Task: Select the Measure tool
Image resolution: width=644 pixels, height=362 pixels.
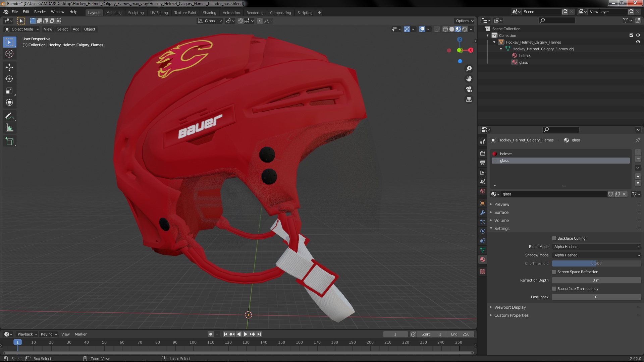Action: click(9, 128)
